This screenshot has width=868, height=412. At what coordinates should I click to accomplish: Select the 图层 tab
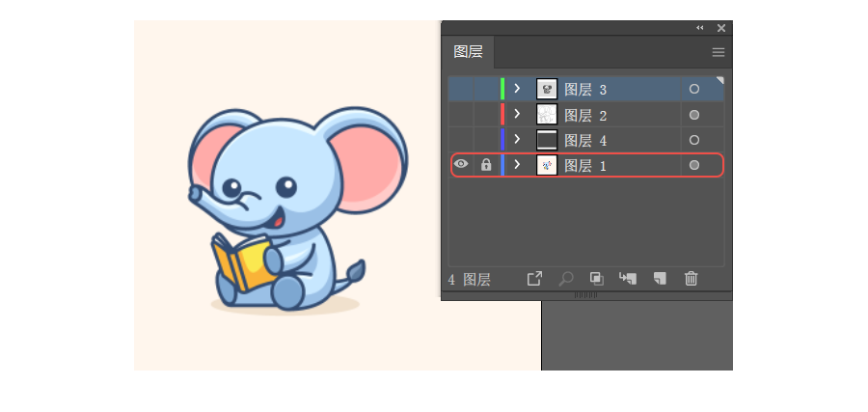point(468,52)
